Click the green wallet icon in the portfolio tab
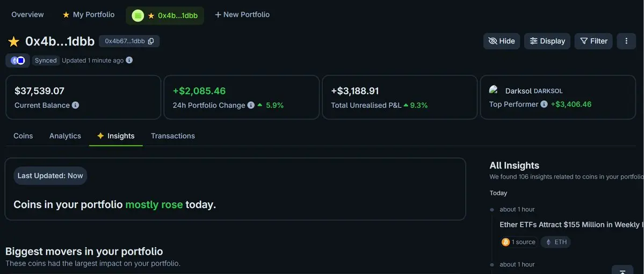The width and height of the screenshot is (644, 274). pyautogui.click(x=138, y=16)
